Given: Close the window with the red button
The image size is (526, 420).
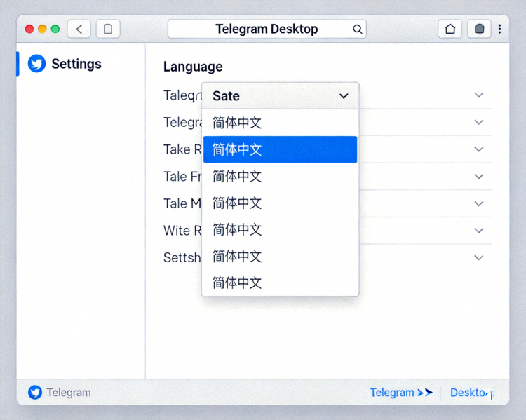Looking at the screenshot, I should [29, 29].
